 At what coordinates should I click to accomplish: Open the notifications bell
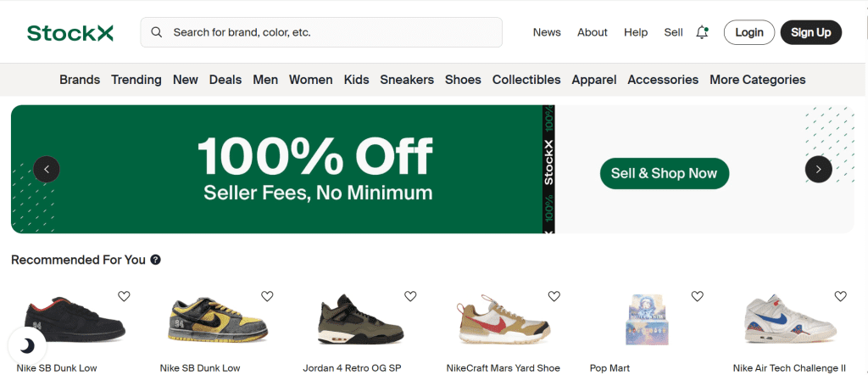click(702, 32)
